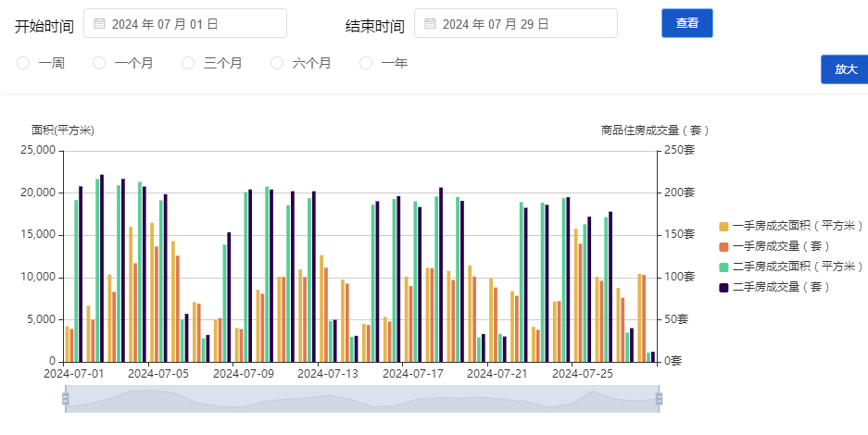Image resolution: width=868 pixels, height=435 pixels.
Task: Select the 六个月 radio option
Action: pyautogui.click(x=277, y=63)
